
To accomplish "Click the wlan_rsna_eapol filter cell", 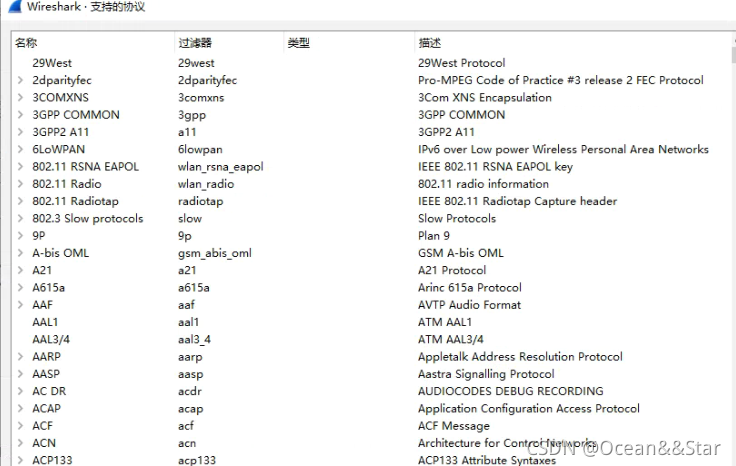I will pyautogui.click(x=221, y=167).
